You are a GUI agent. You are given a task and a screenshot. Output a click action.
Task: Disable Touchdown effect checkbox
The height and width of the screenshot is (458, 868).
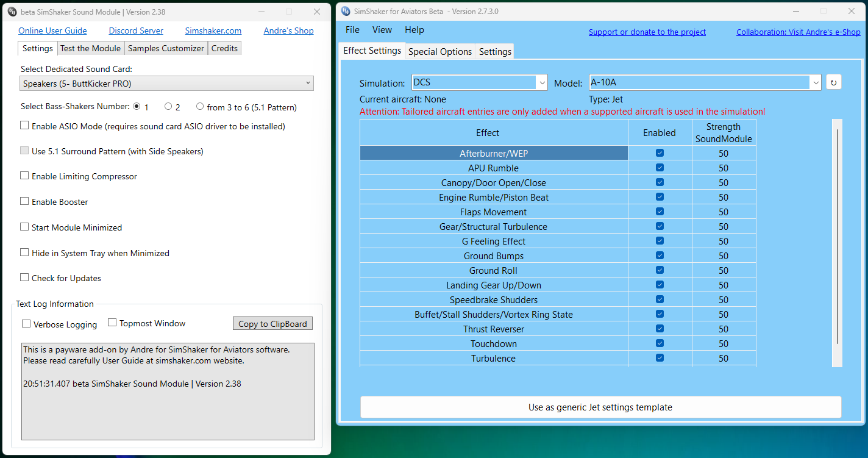(660, 343)
